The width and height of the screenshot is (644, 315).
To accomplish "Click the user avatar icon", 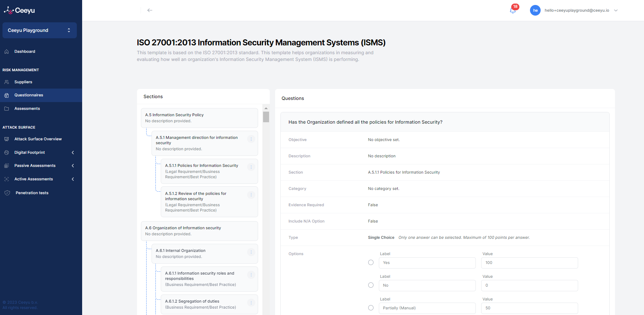I will coord(535,10).
